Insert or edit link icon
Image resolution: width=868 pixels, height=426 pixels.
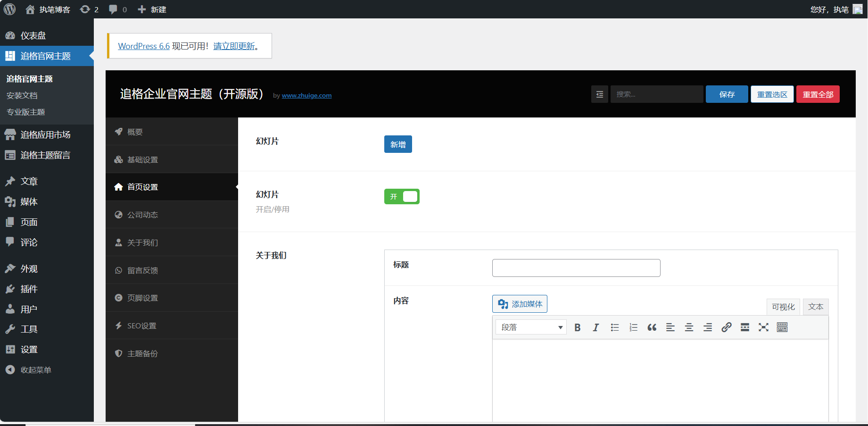point(727,327)
